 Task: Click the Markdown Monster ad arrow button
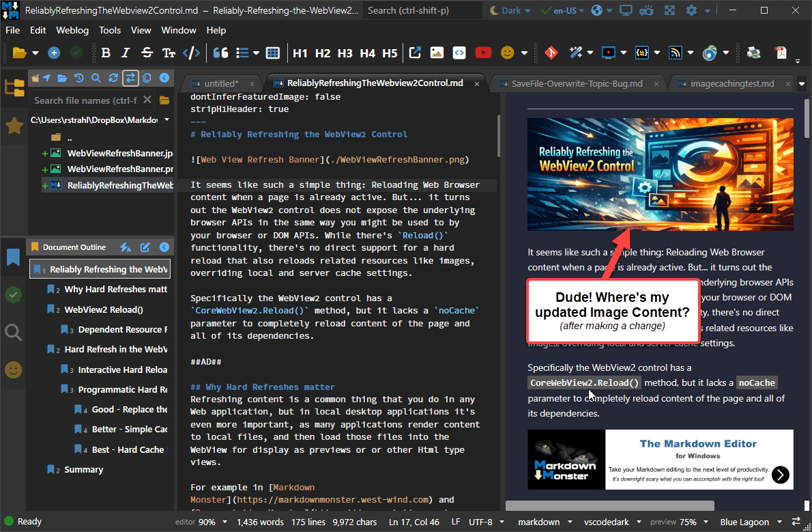(781, 474)
